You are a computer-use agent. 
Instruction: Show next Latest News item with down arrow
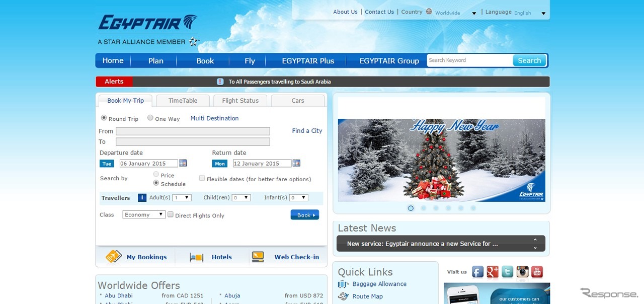pos(535,248)
